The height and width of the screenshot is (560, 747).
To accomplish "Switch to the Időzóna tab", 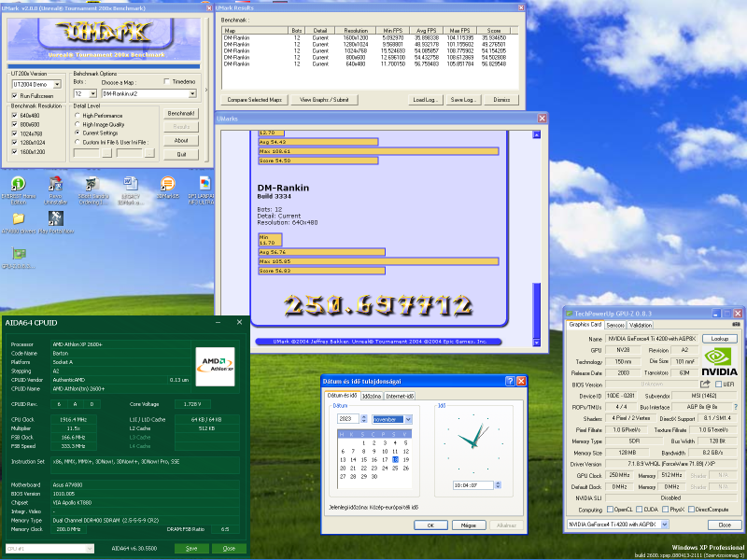I will point(371,396).
